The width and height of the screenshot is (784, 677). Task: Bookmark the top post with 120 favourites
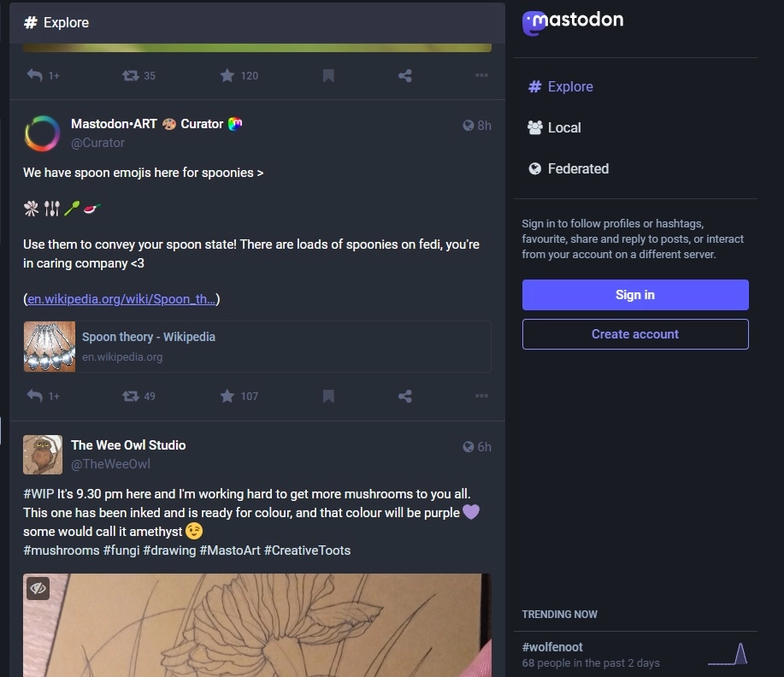click(x=328, y=75)
